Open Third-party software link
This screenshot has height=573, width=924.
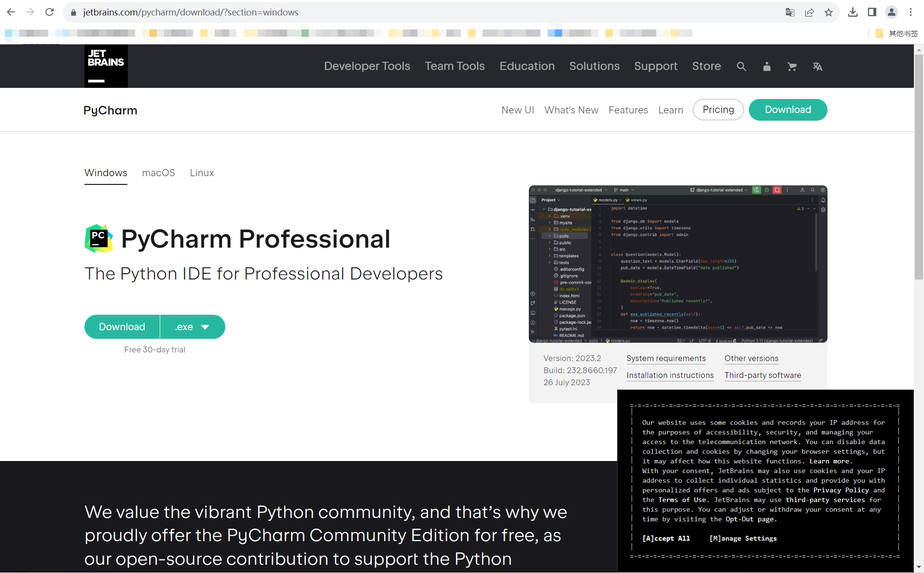(762, 375)
